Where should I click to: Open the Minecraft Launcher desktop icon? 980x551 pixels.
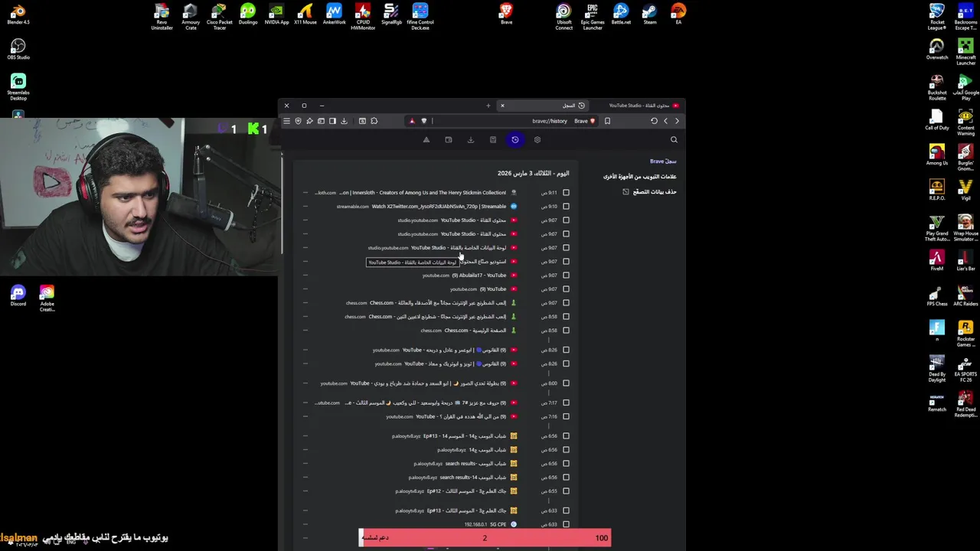coord(965,51)
